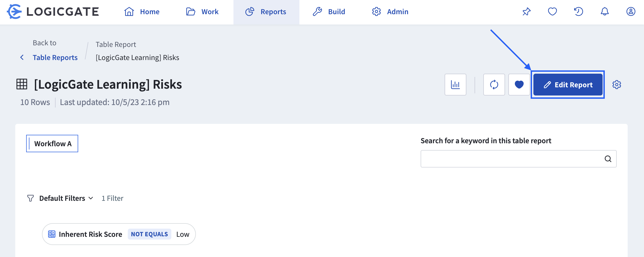Open report settings gear icon
The image size is (644, 257).
pyautogui.click(x=617, y=85)
